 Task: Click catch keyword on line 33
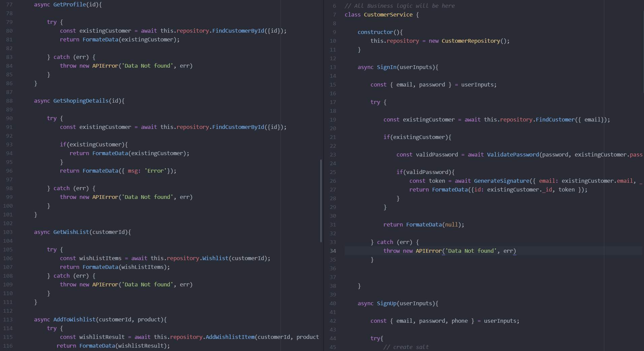[x=385, y=242]
